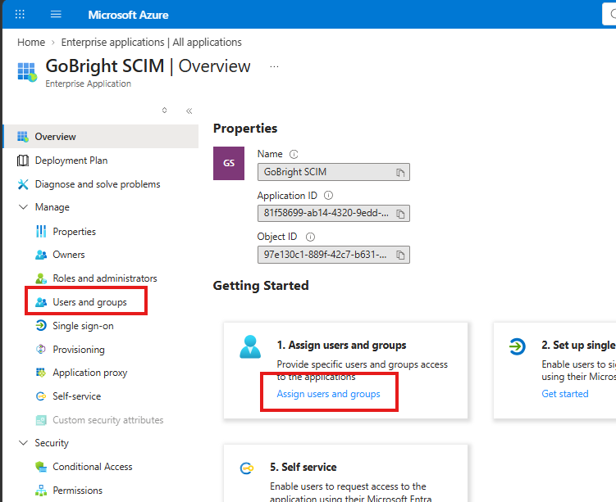Viewport: 616px width, 502px height.
Task: Click the Object ID field
Action: click(x=333, y=255)
